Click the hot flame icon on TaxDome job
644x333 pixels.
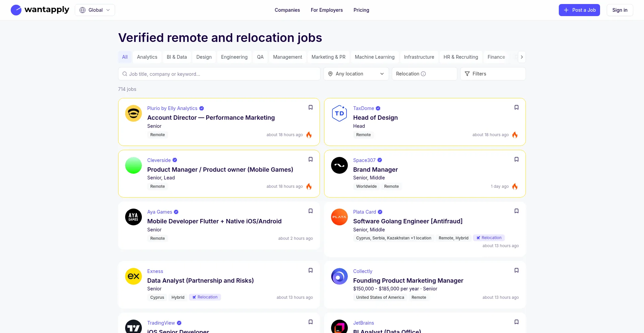515,135
